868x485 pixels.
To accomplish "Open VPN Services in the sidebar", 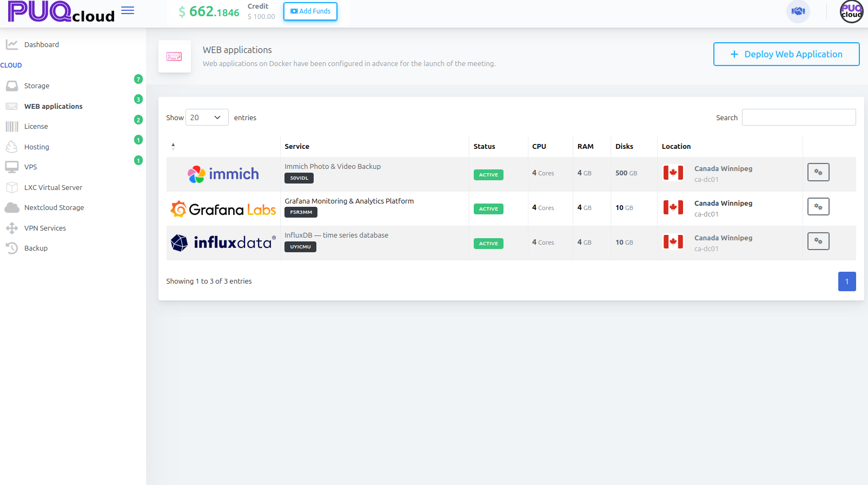I will tap(45, 228).
